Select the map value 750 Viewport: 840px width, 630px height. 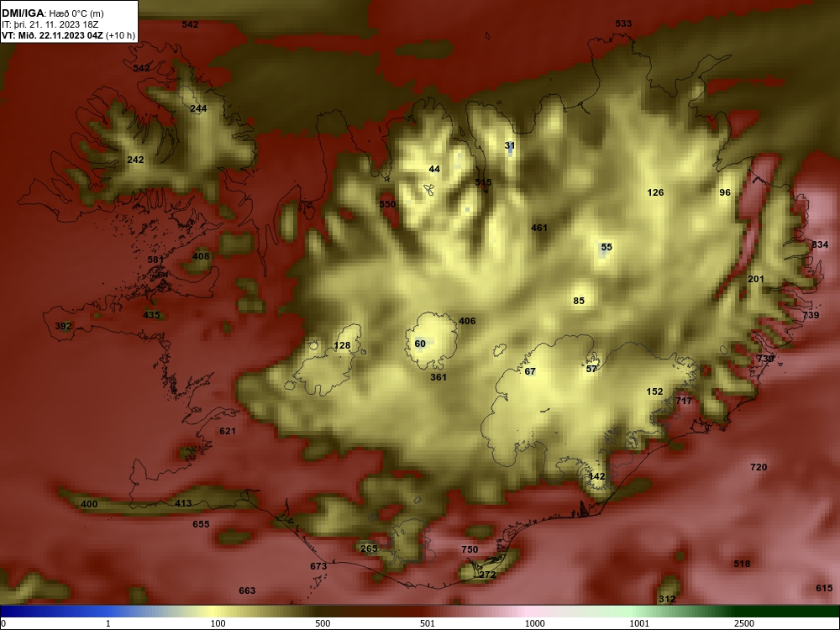[x=470, y=549]
